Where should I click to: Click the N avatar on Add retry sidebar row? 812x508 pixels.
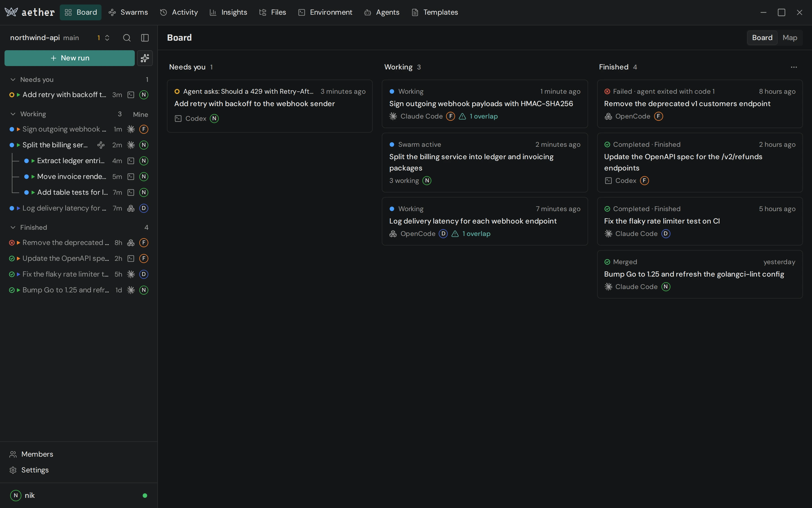144,95
